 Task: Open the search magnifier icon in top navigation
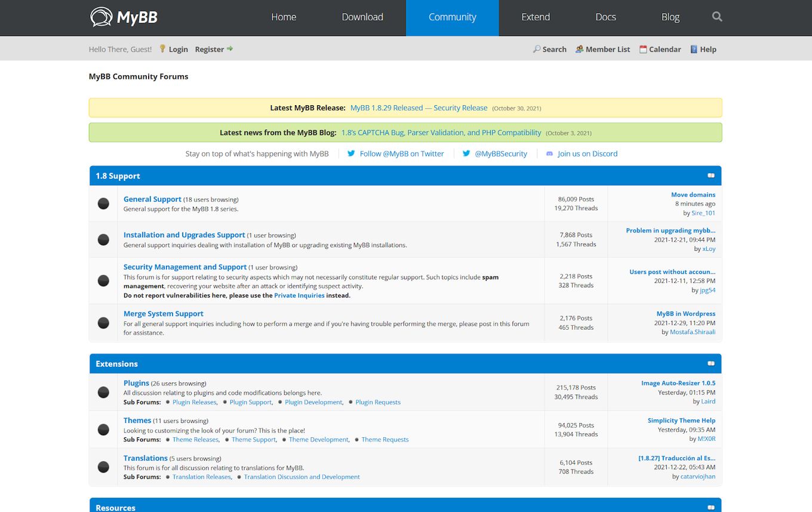click(x=717, y=17)
